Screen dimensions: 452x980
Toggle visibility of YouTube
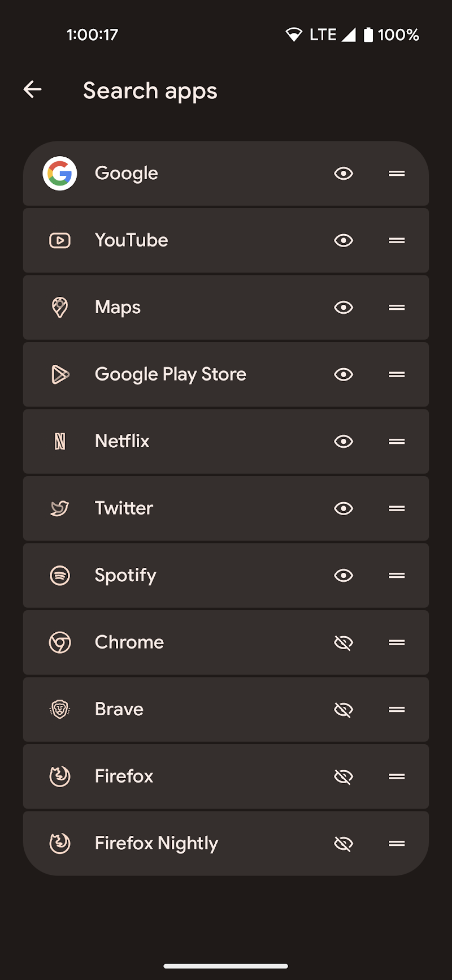[344, 240]
